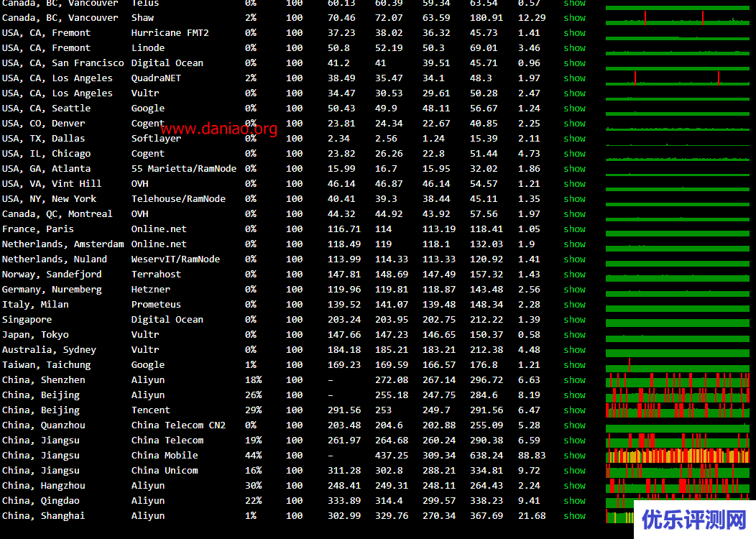Click 'show' for Dallas Softlayer row
Screen dimensions: 756x539
tap(575, 139)
